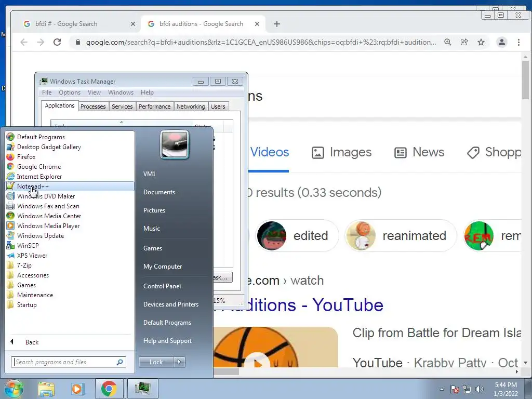
Task: Expand the shutdown options arrow beside Lock
Action: (x=179, y=362)
